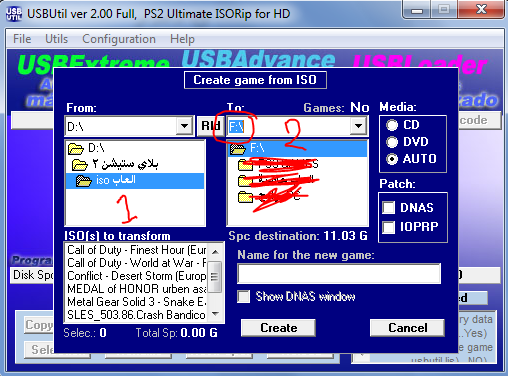Select Call of Duty - World at War ISO
Image resolution: width=508 pixels, height=376 pixels.
[x=136, y=263]
